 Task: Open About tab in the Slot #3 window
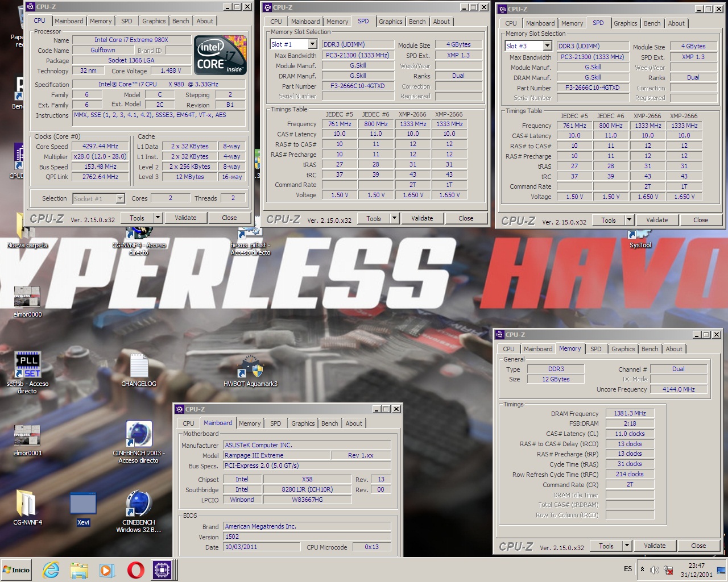coord(676,23)
